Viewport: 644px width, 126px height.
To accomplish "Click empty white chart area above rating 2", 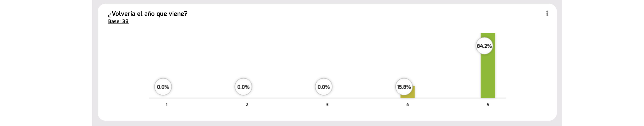I will [x=247, y=55].
